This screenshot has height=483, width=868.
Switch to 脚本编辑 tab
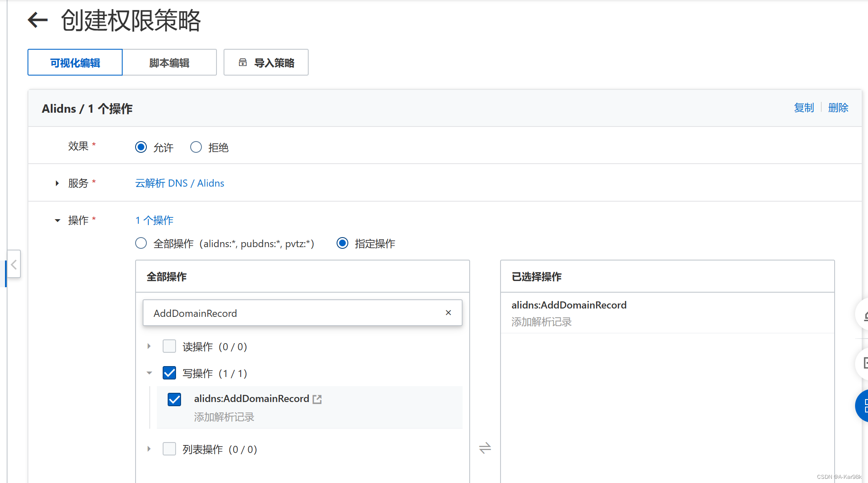169,63
